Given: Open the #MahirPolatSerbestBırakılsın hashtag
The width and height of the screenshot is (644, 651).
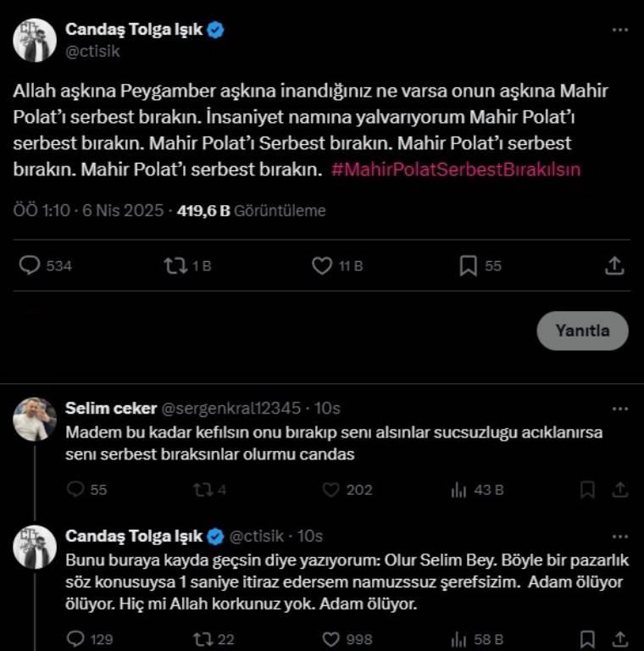Looking at the screenshot, I should click(x=456, y=169).
